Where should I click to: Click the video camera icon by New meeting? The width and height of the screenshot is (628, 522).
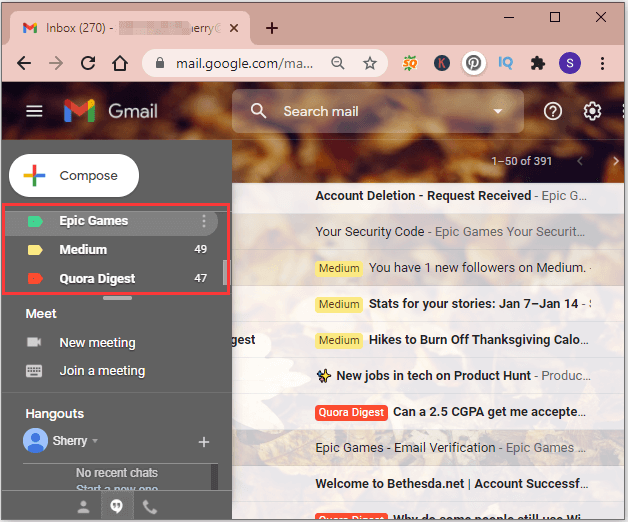[34, 342]
